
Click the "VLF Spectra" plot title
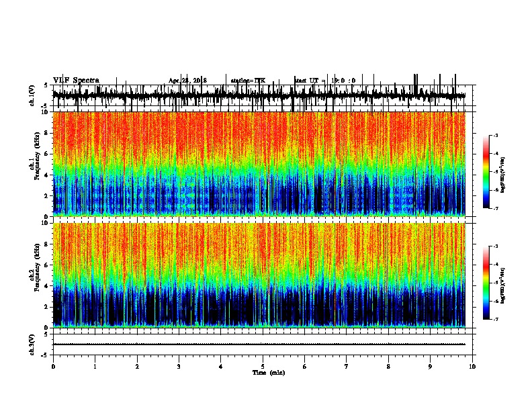(76, 80)
